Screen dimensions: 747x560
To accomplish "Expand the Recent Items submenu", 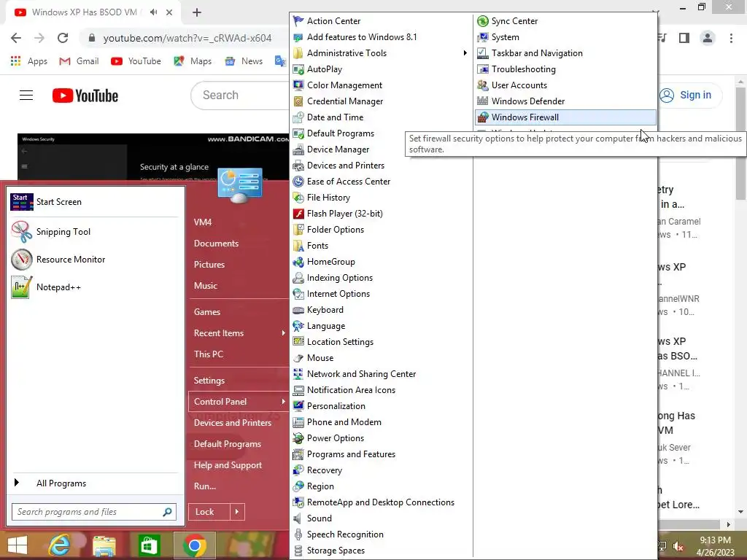I will pos(284,332).
